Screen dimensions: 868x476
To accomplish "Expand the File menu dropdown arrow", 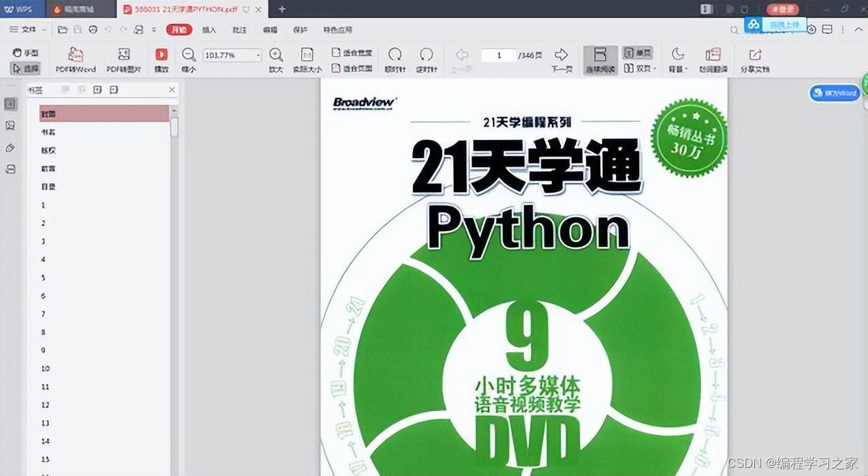I will pos(44,30).
